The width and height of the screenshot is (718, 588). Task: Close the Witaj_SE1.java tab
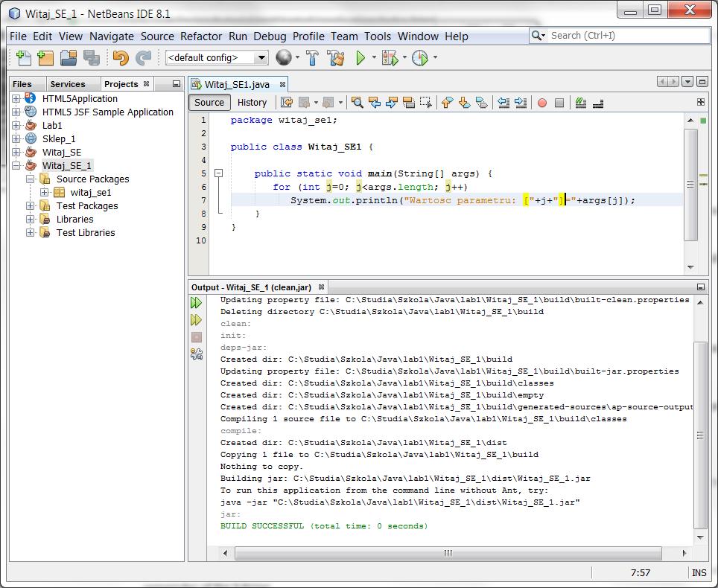pyautogui.click(x=282, y=84)
